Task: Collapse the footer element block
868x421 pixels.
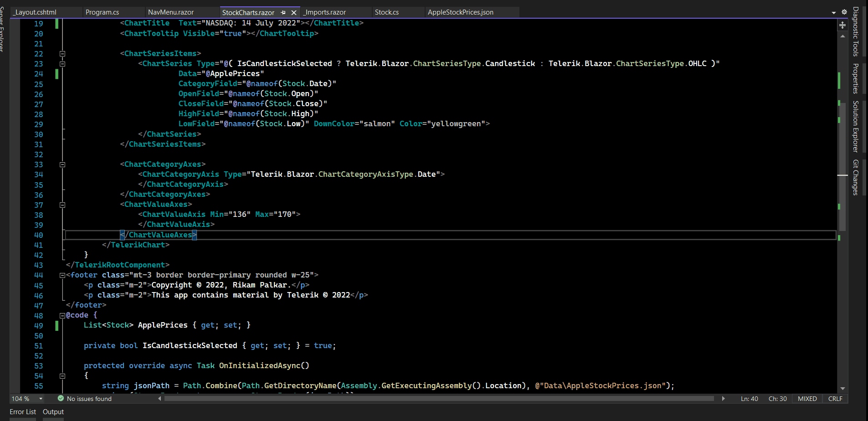Action: (x=62, y=275)
